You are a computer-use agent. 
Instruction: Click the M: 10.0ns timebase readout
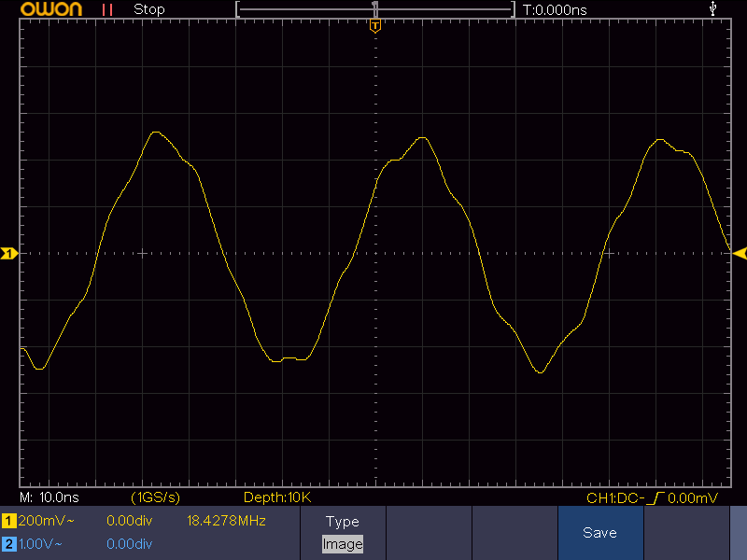49,497
